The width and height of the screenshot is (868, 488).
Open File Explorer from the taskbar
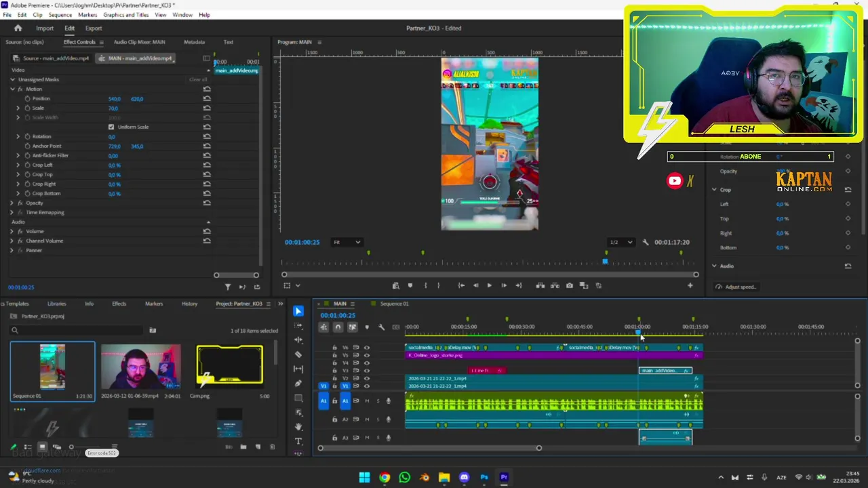pos(444,477)
